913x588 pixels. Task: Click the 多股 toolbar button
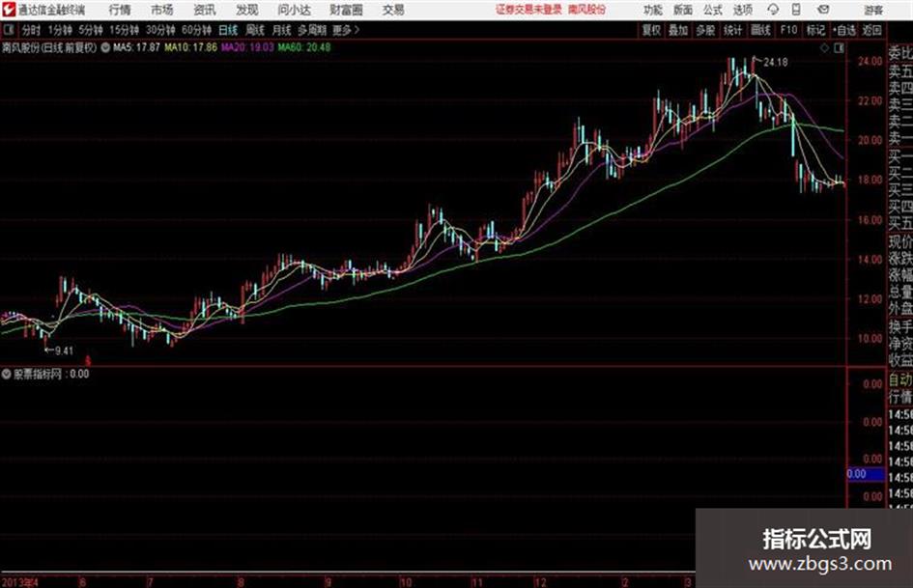coord(705,30)
